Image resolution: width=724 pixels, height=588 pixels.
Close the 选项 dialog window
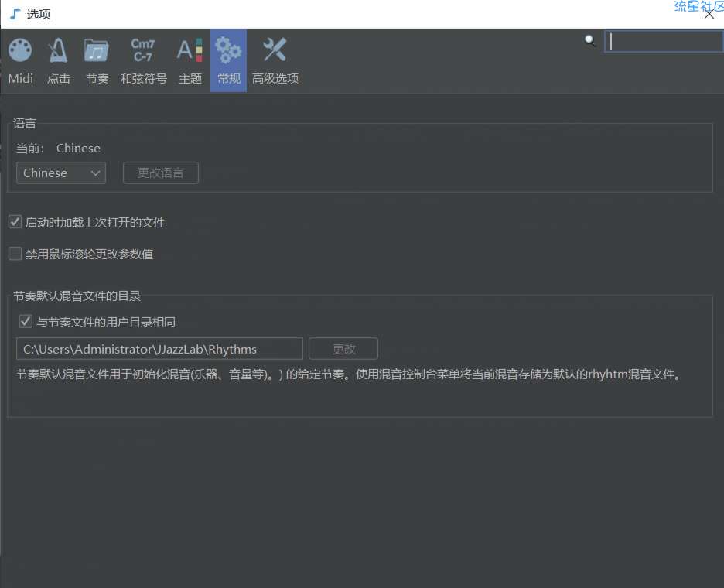[x=709, y=15]
